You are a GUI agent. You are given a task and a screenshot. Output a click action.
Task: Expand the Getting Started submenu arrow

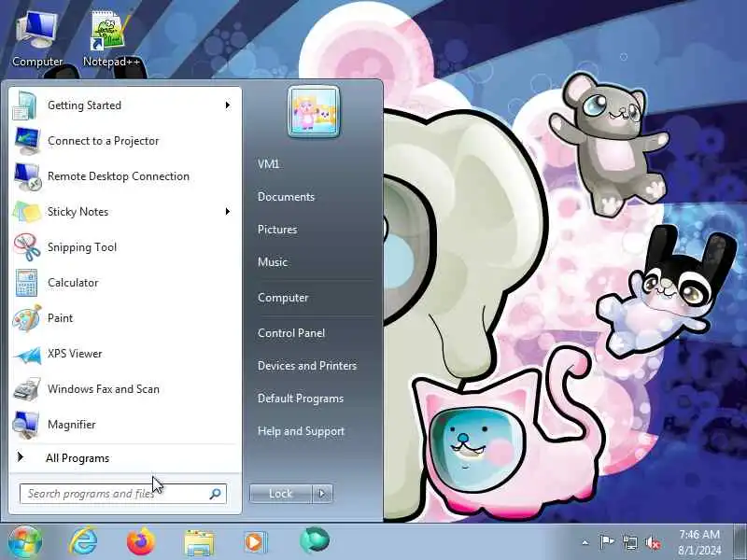point(228,105)
